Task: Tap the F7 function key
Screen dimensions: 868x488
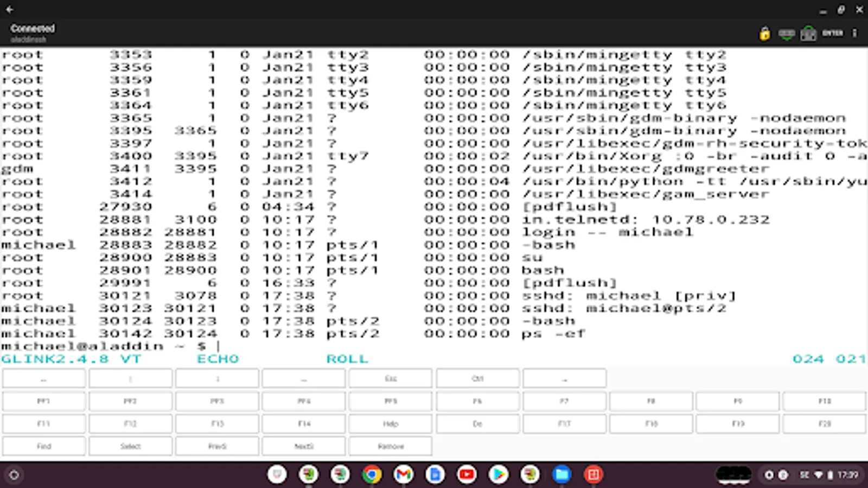Action: 564,401
